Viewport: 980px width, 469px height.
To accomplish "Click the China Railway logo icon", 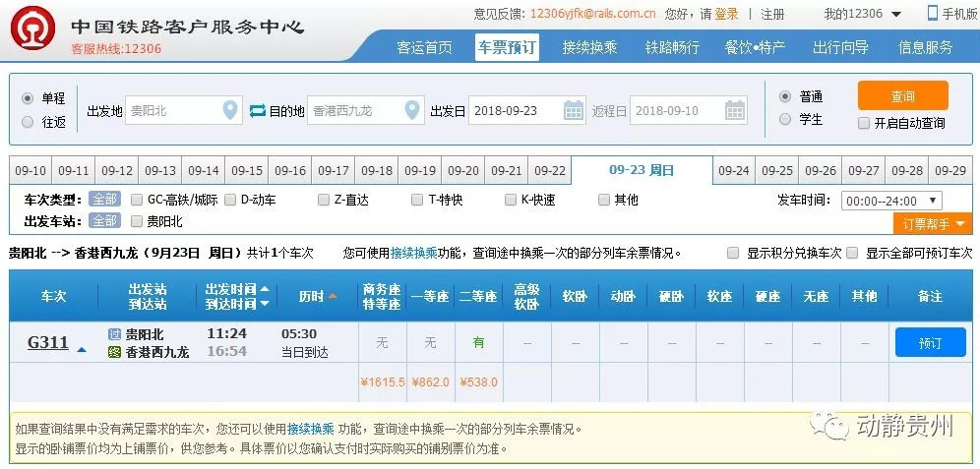I will [x=32, y=29].
